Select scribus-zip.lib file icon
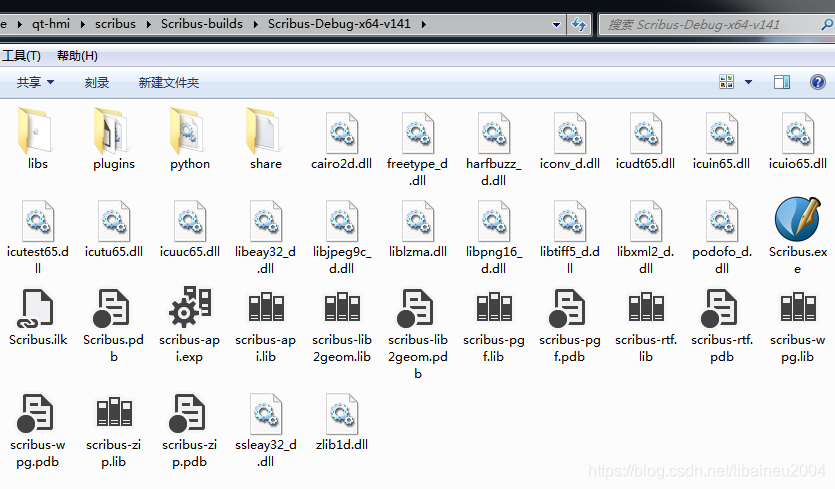 point(114,412)
